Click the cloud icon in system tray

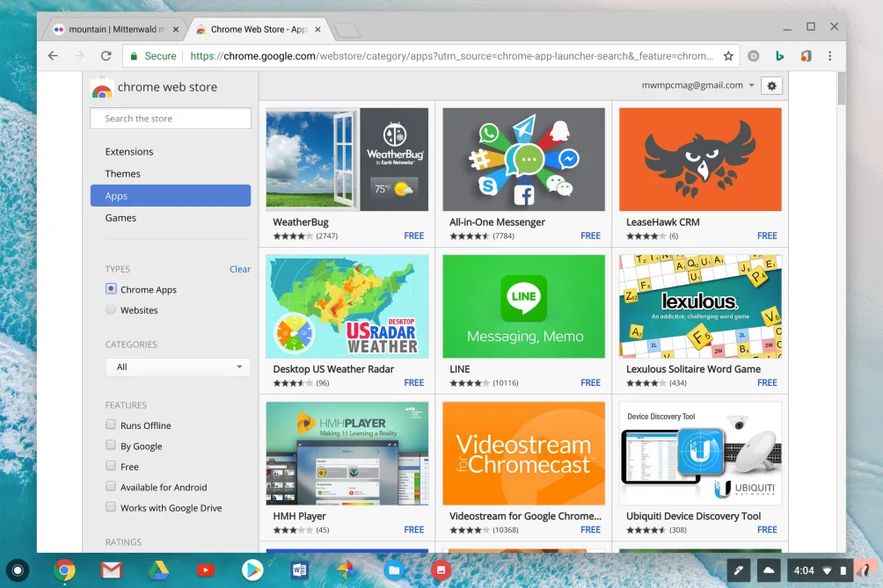point(768,570)
